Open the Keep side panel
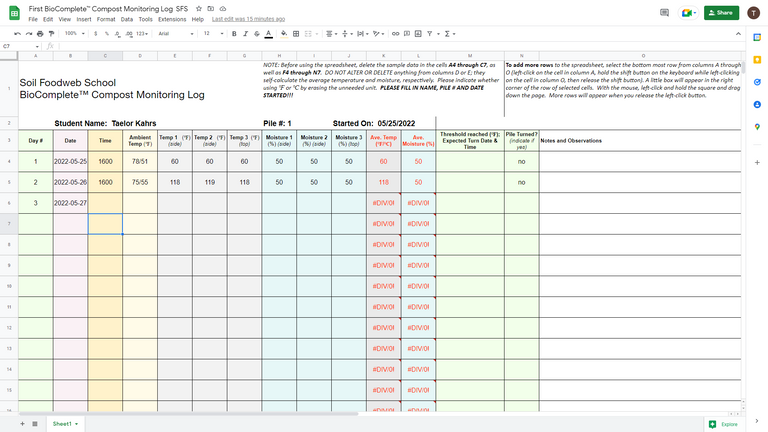 click(757, 60)
